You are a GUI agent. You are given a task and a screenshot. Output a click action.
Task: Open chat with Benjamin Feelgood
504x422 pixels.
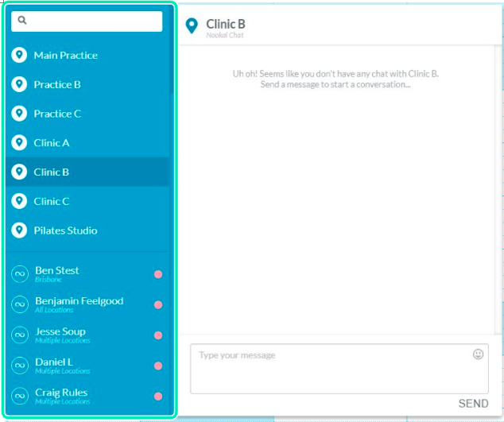pos(87,304)
